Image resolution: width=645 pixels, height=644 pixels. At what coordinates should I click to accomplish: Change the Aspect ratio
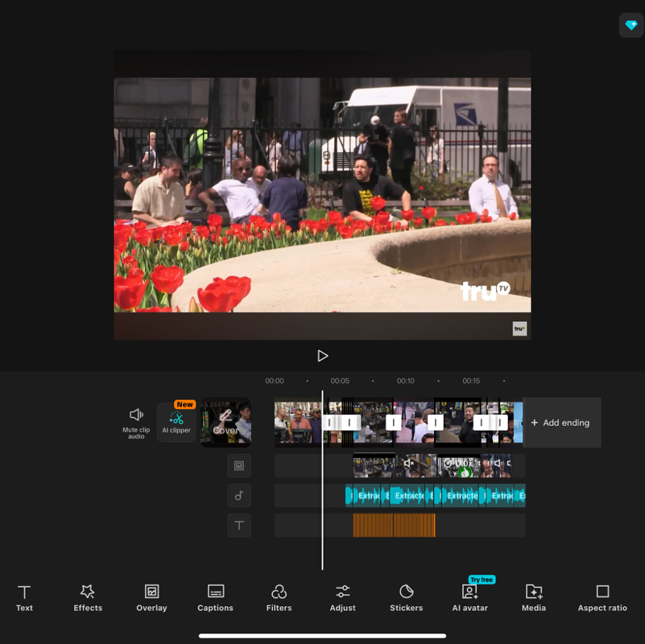602,597
